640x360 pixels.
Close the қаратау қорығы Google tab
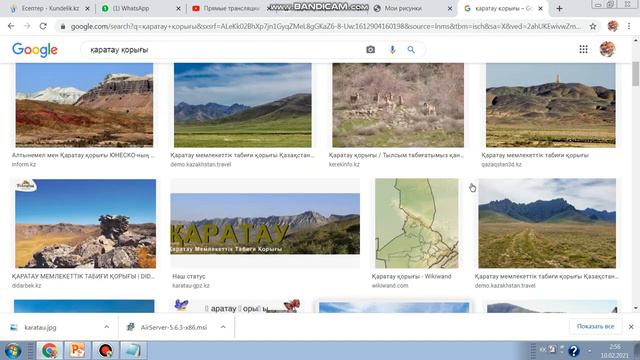tap(540, 8)
